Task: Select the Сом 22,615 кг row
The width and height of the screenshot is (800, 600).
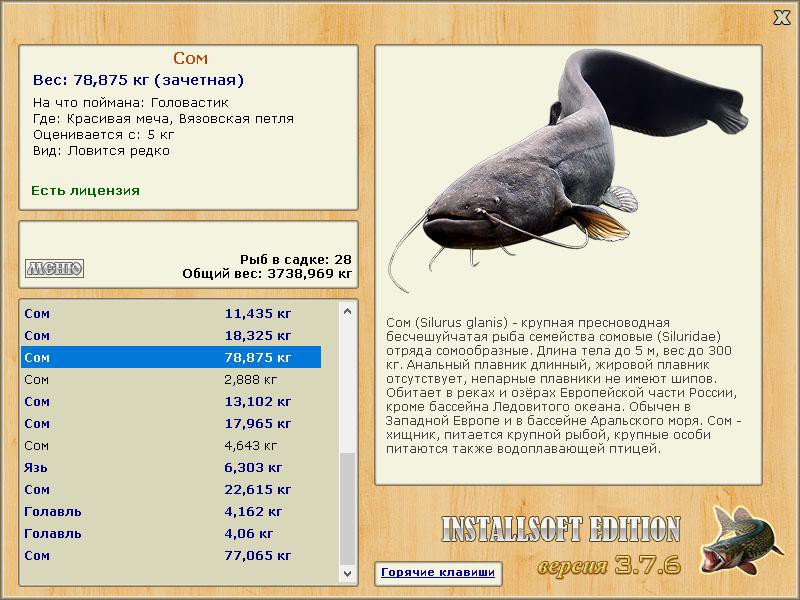Action: point(171,489)
